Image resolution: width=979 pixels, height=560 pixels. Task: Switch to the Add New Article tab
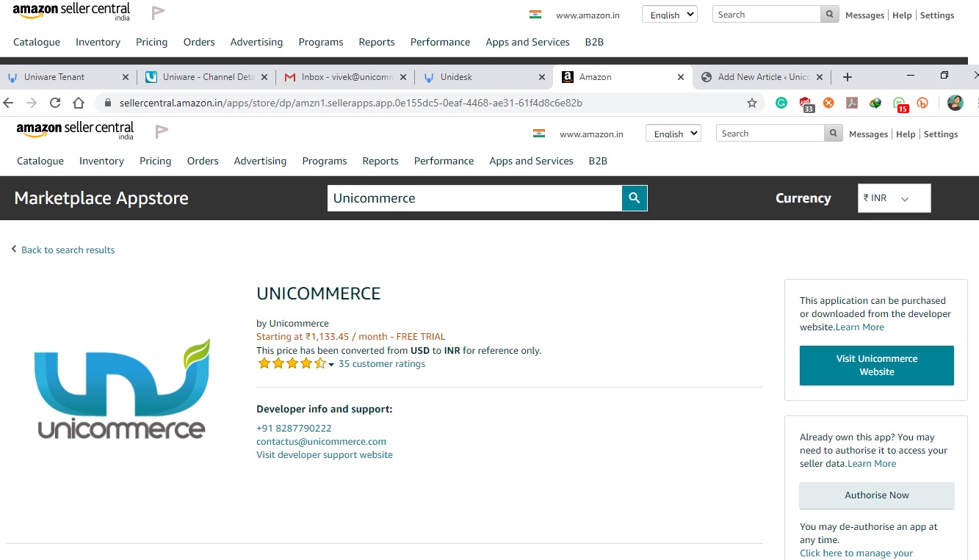pos(761,77)
